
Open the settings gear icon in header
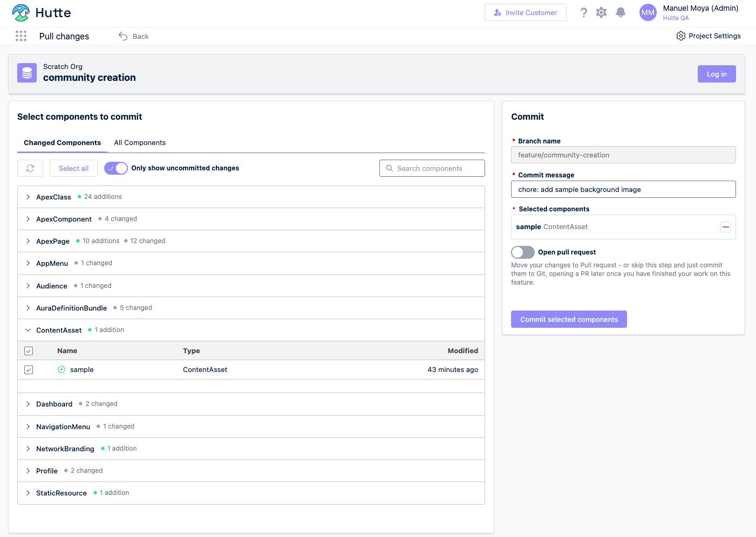coord(601,12)
